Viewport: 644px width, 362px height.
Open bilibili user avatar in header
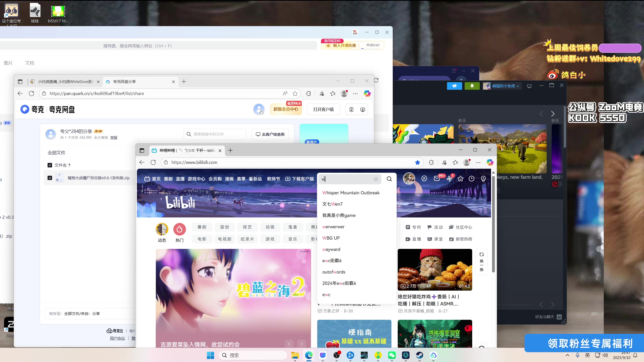pos(409,178)
